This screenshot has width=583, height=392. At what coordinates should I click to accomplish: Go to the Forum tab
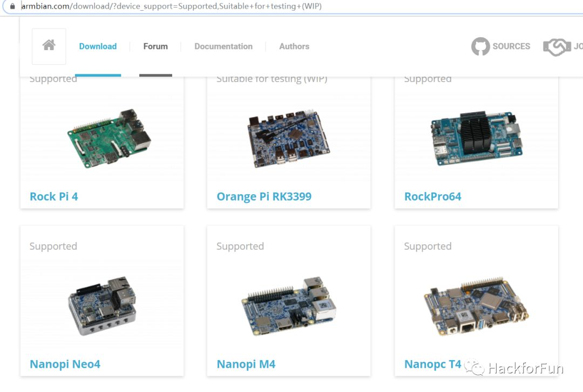tap(155, 46)
